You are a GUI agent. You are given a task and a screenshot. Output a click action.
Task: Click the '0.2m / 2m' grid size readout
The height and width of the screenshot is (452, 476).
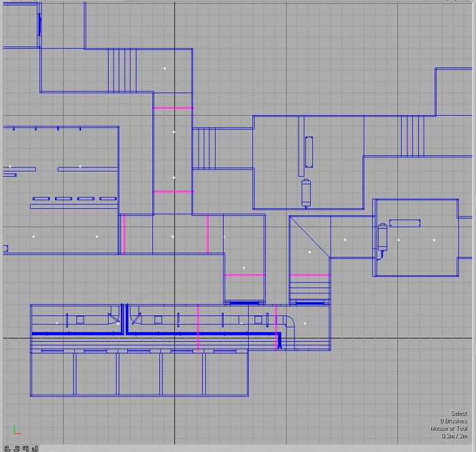point(454,436)
